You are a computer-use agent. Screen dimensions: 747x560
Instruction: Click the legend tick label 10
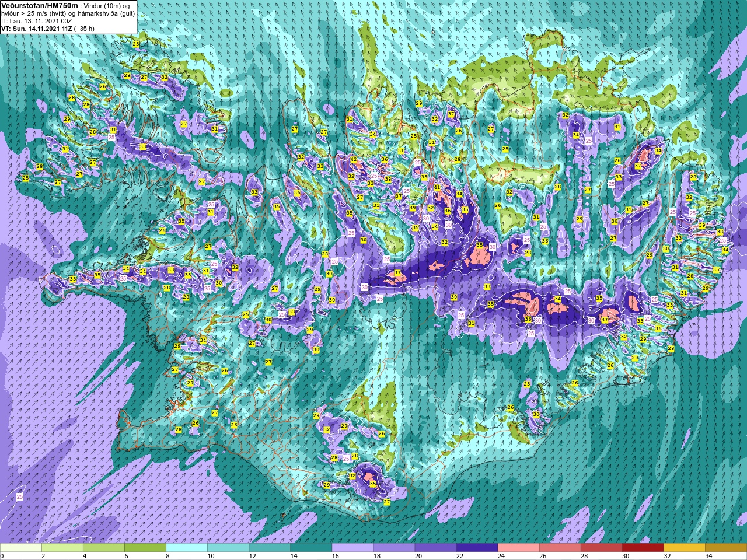click(211, 556)
